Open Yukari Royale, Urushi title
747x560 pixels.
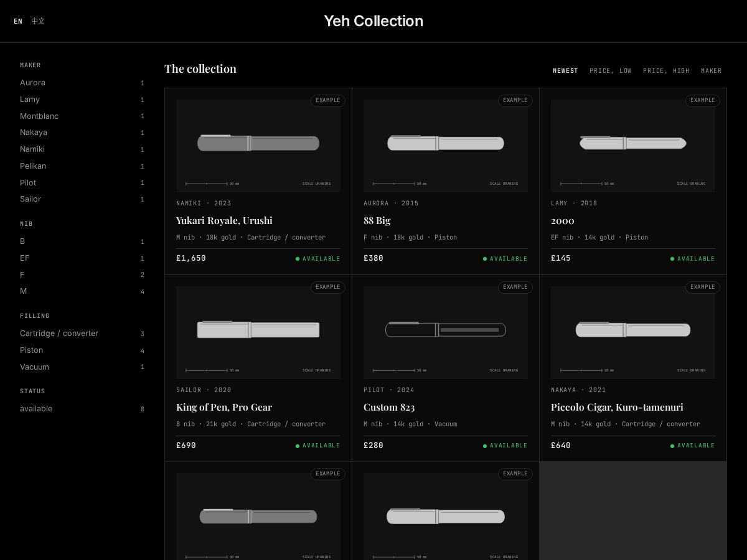pos(224,220)
